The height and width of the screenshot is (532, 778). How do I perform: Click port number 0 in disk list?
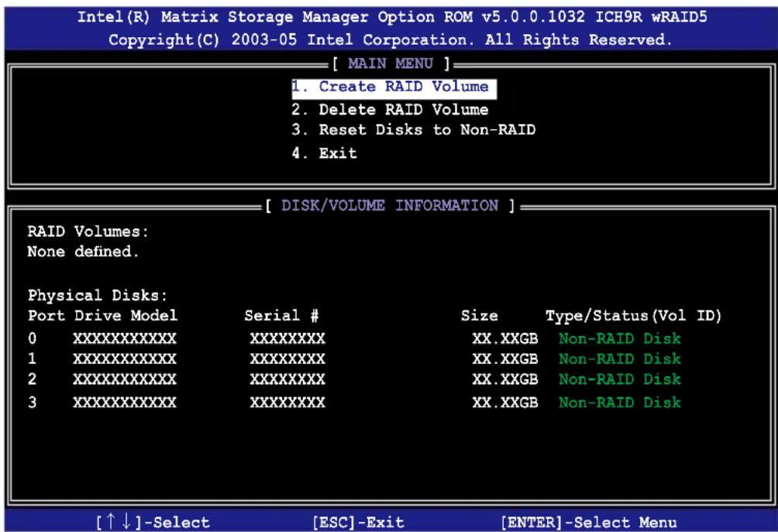pyautogui.click(x=33, y=338)
